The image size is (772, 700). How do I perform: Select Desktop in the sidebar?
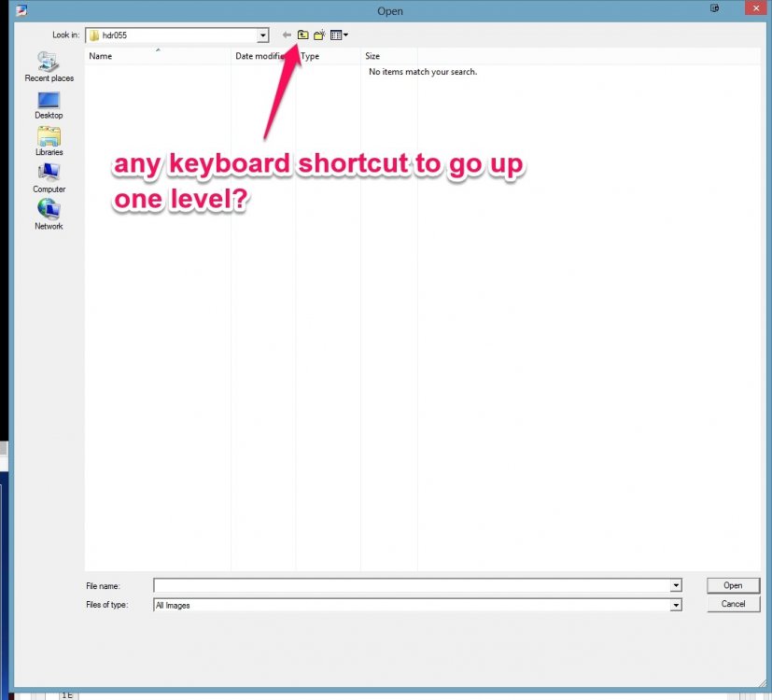pyautogui.click(x=48, y=103)
